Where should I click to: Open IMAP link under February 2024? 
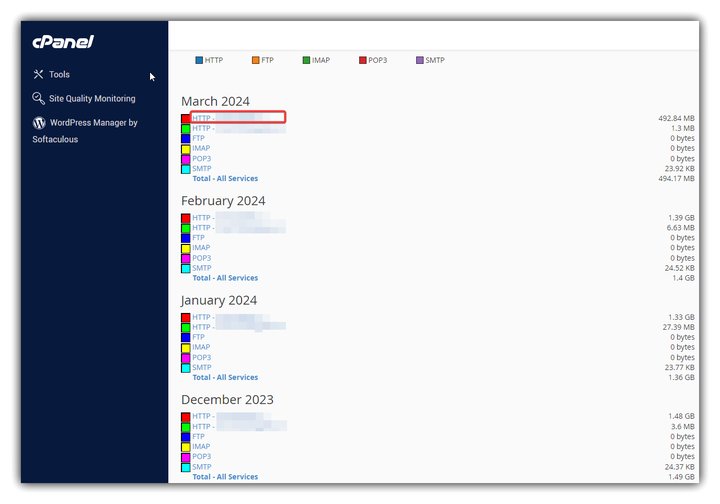coord(201,248)
